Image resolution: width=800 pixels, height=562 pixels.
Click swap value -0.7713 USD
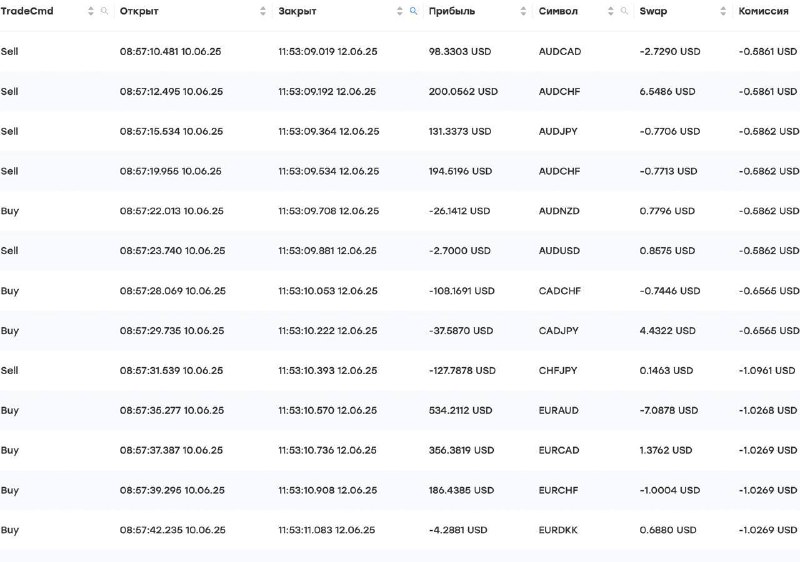click(668, 171)
